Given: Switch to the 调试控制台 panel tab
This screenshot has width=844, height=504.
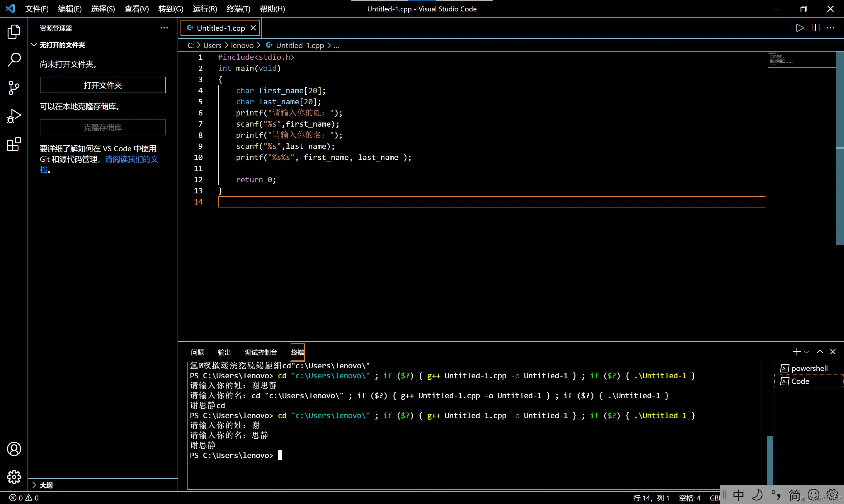Looking at the screenshot, I should [x=261, y=352].
